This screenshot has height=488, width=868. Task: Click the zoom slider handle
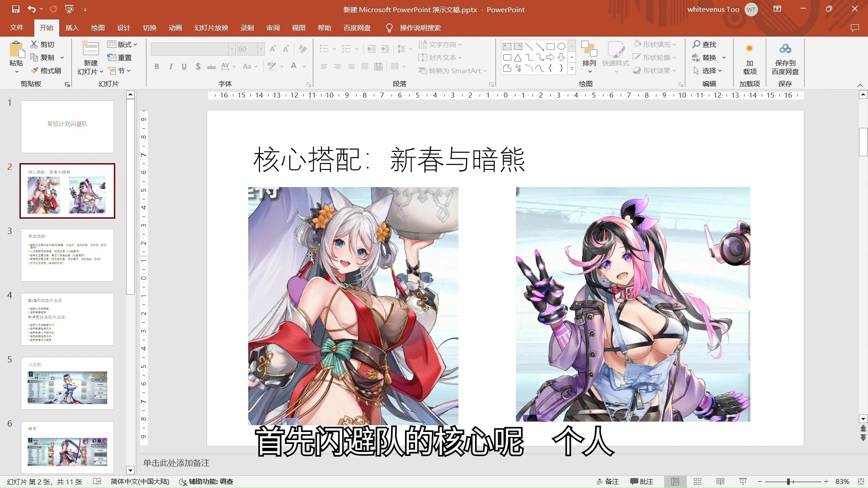coord(788,482)
